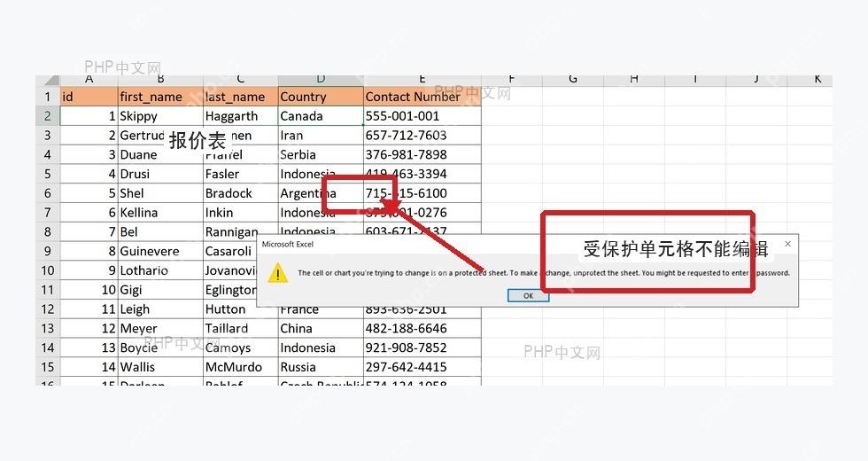Click cell containing 'Iran'
The image size is (868, 461).
pos(321,136)
